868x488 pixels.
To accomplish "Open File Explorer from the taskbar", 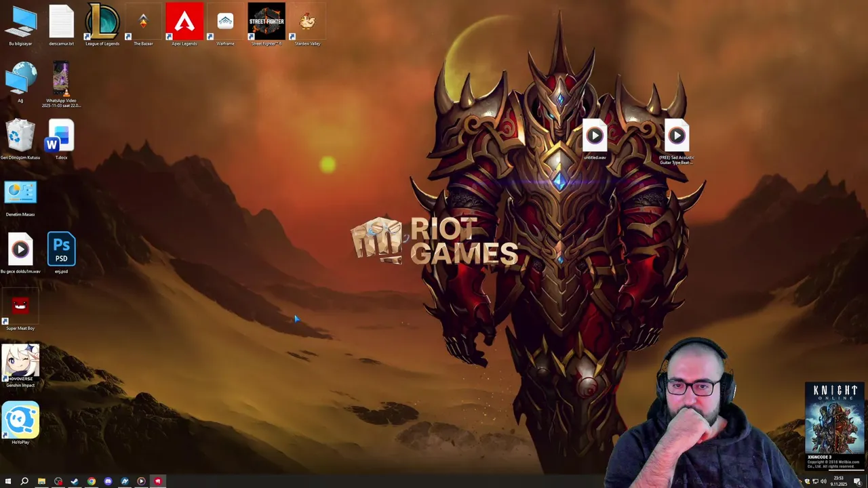I will [x=41, y=481].
